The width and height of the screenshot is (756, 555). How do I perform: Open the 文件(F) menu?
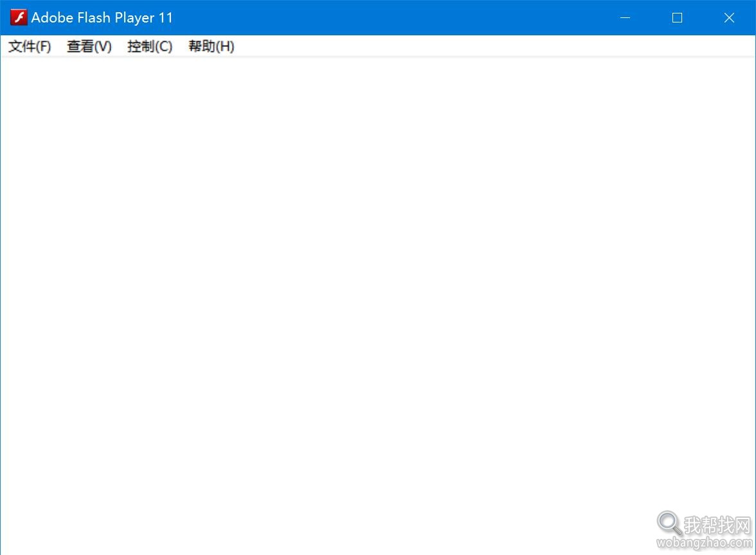30,46
